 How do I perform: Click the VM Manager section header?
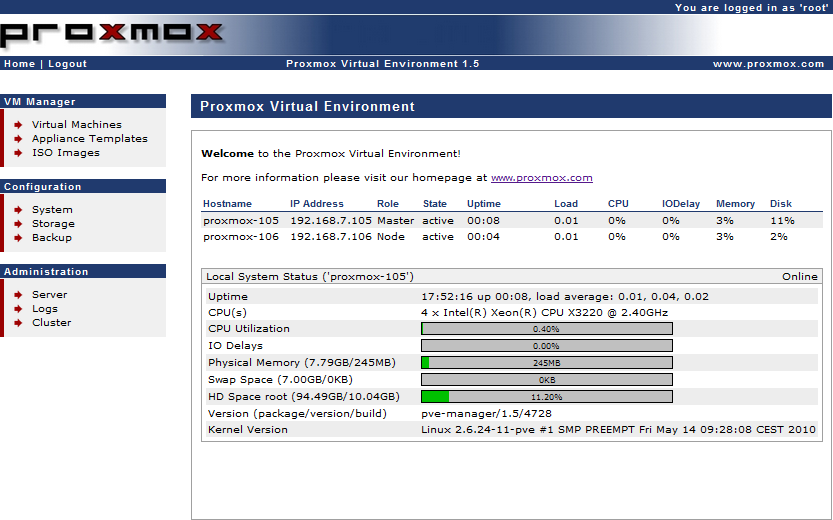tap(83, 101)
